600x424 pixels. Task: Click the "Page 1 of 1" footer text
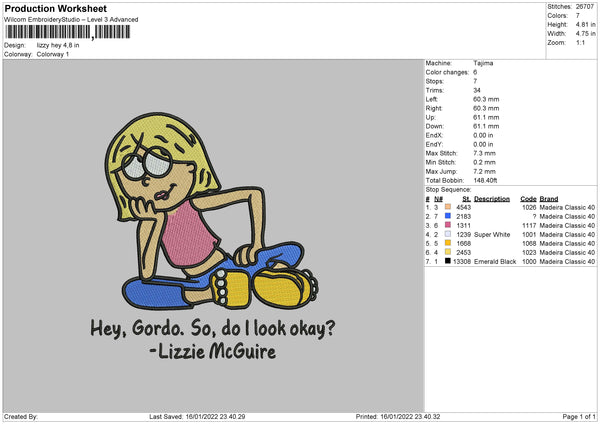(x=579, y=417)
